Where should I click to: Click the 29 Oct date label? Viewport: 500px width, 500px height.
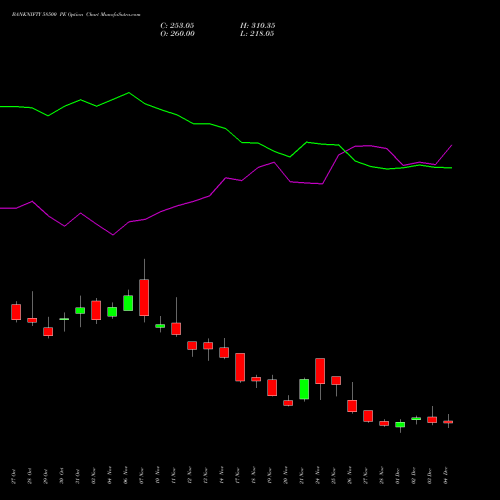point(45,476)
